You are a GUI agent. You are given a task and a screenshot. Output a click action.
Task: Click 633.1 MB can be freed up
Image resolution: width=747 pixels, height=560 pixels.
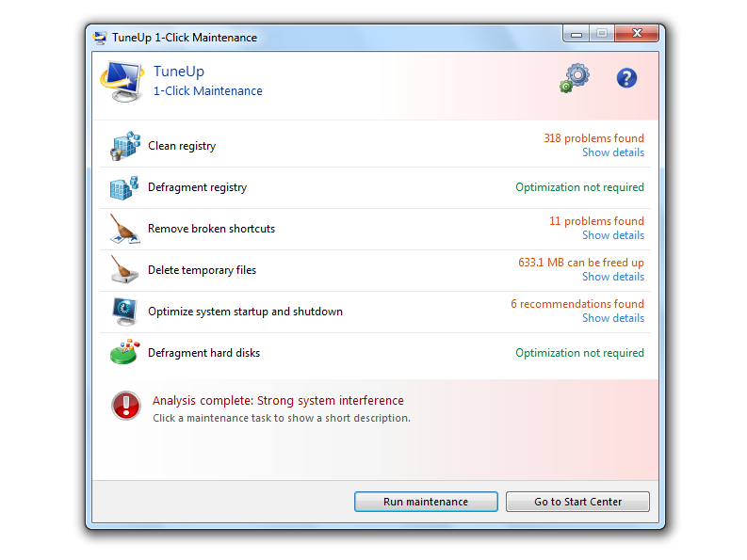coord(581,263)
